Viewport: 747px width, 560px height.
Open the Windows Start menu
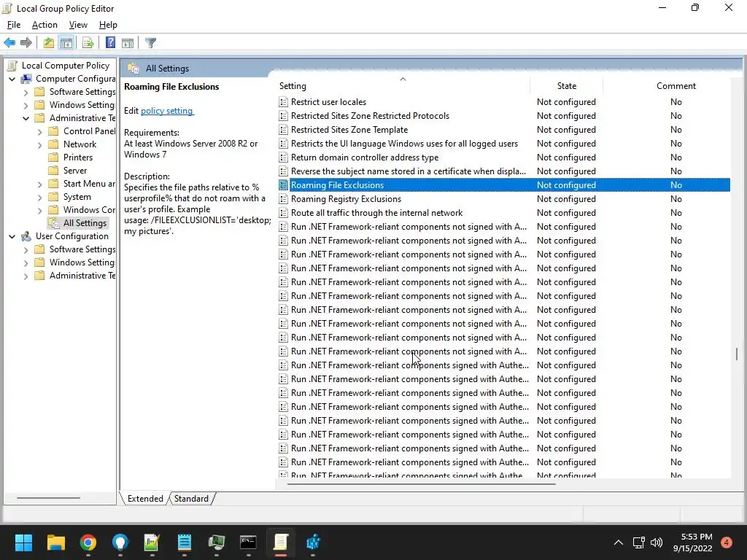(23, 542)
